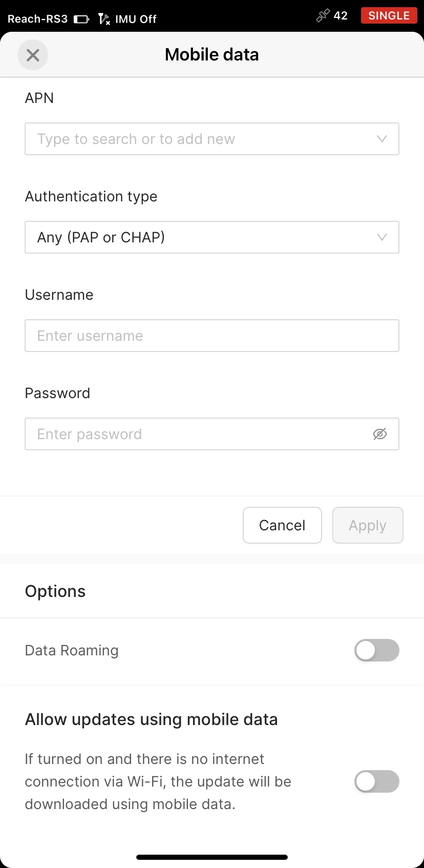The image size is (424, 868).
Task: Tap the Reach-RS3 receiver name
Action: click(37, 19)
